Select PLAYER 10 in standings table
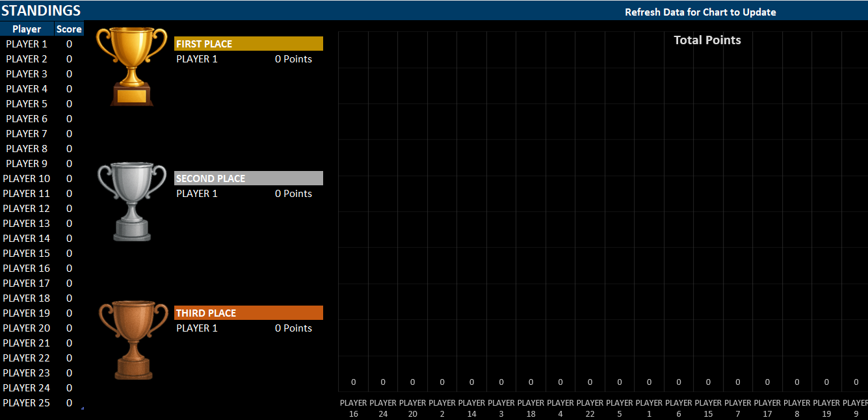The height and width of the screenshot is (420, 868). point(27,179)
